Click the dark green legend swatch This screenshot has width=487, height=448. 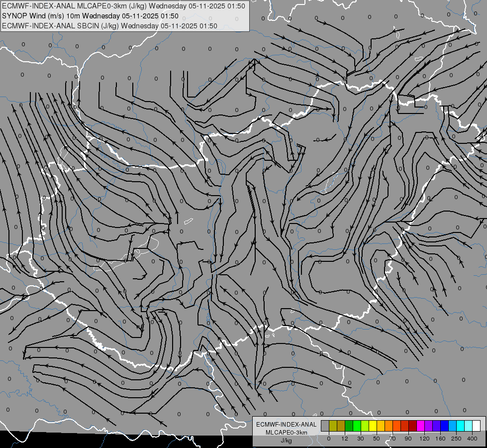(349, 426)
